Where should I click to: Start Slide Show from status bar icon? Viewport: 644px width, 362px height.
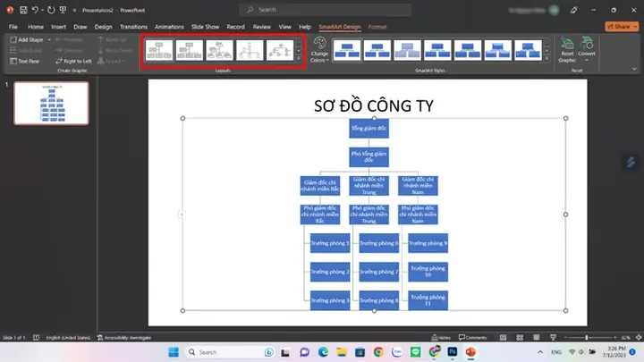tap(554, 337)
